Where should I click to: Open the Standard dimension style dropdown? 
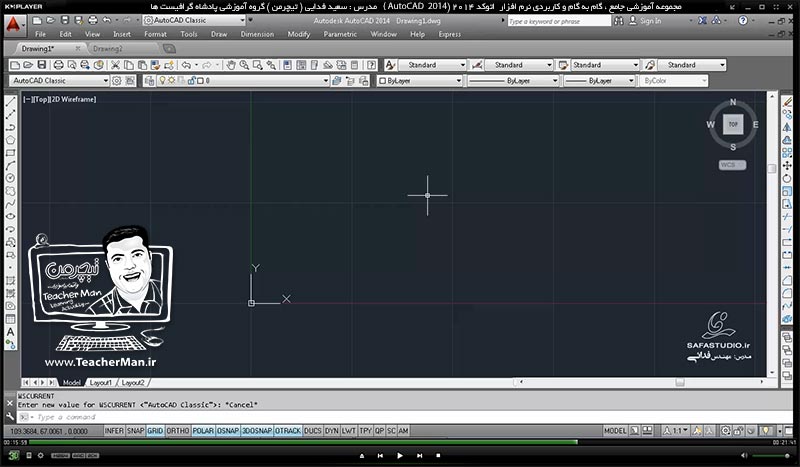[519, 65]
